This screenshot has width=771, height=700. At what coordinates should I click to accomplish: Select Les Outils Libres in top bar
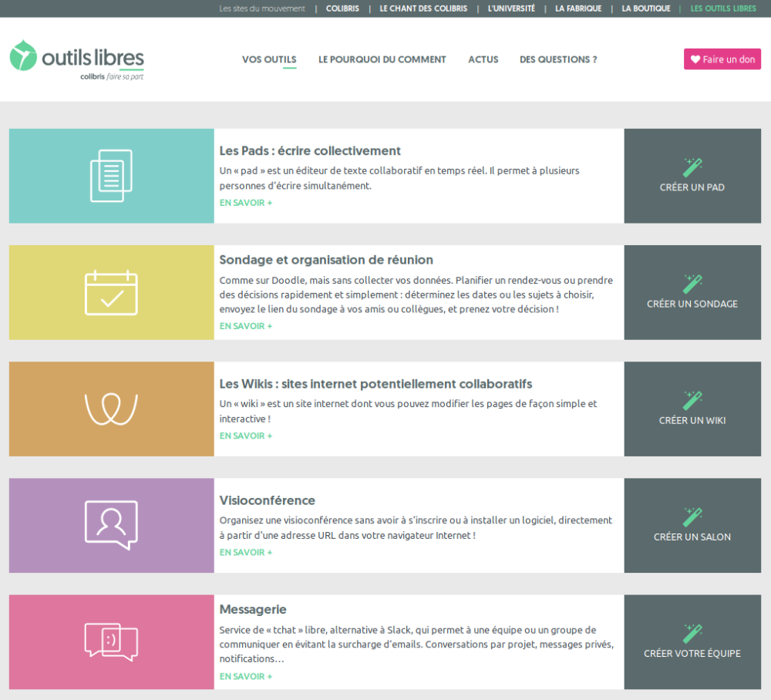tap(723, 8)
